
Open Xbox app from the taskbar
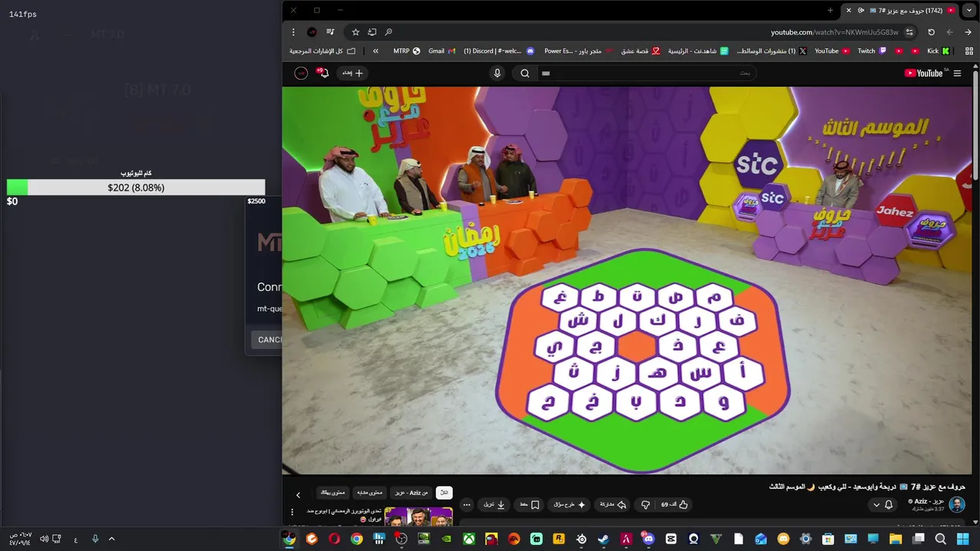[x=469, y=539]
